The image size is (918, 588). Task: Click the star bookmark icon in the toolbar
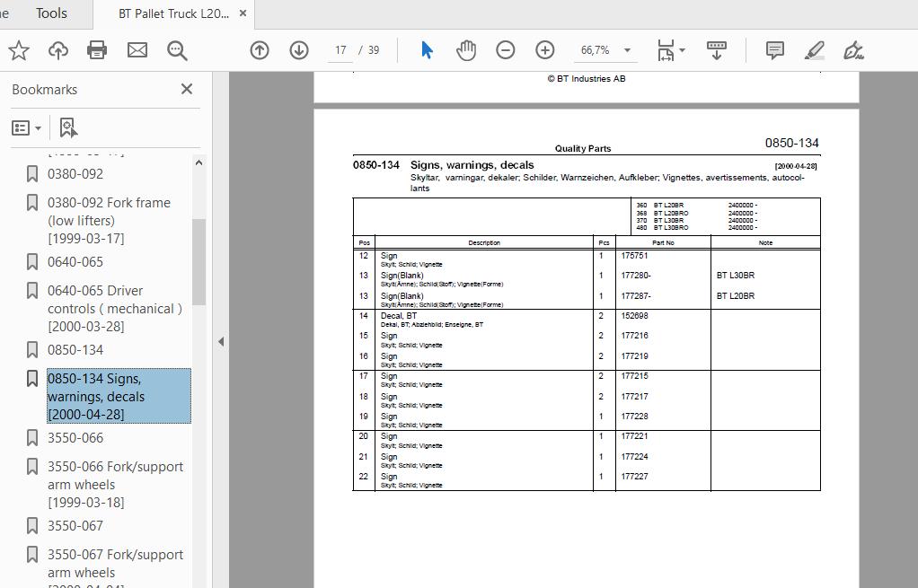pos(19,50)
